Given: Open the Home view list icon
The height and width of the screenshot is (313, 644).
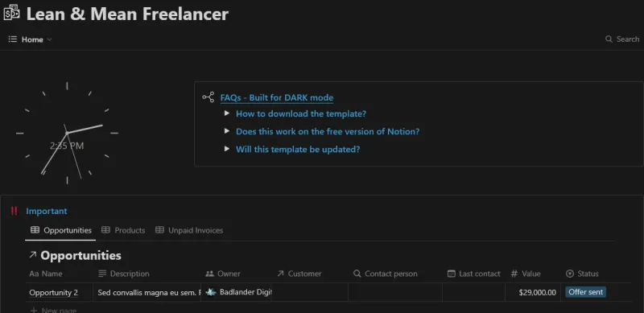Looking at the screenshot, I should tap(13, 39).
